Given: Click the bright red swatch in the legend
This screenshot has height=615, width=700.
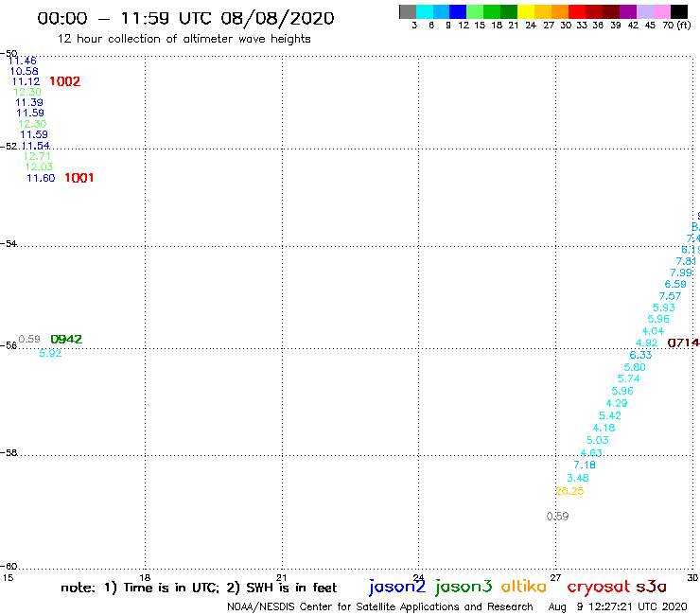Looking at the screenshot, I should pos(577,11).
